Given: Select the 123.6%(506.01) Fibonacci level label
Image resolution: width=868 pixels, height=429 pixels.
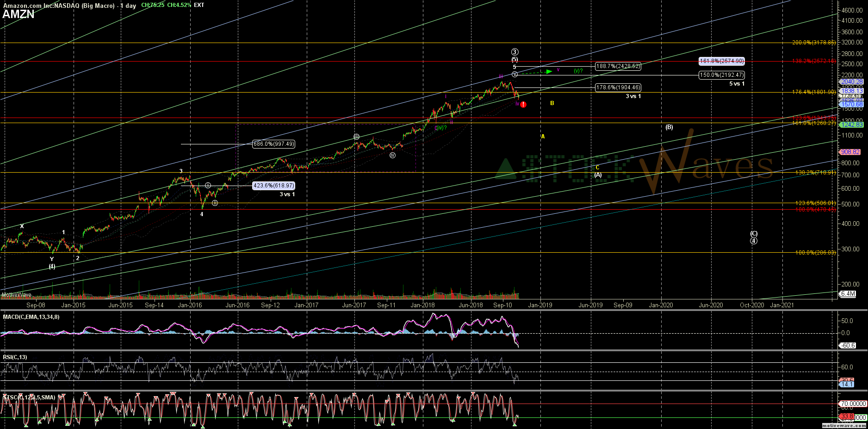Looking at the screenshot, I should pyautogui.click(x=815, y=203).
